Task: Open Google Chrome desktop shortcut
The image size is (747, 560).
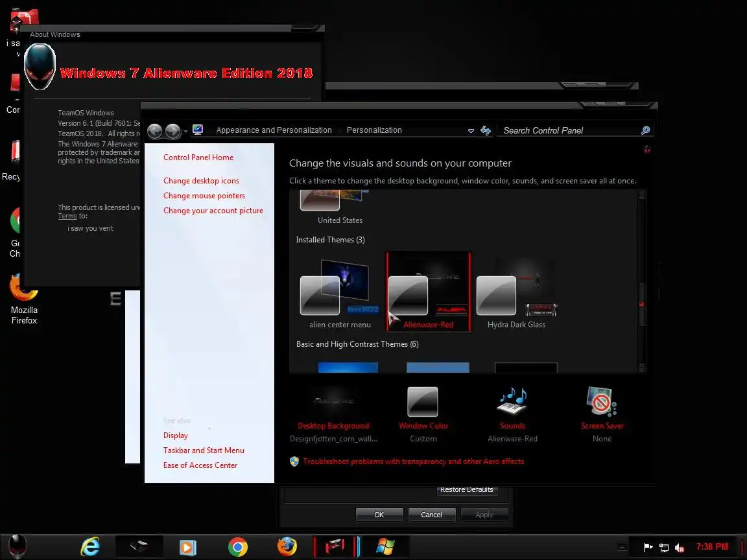Action: pyautogui.click(x=15, y=233)
